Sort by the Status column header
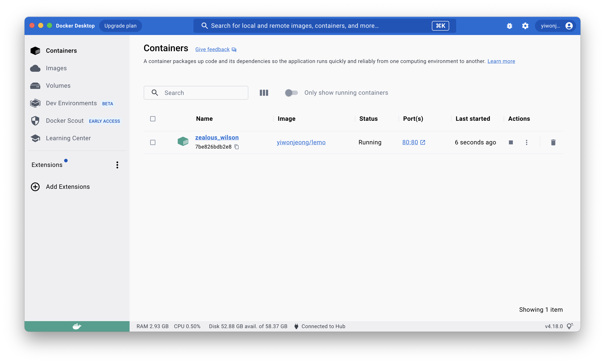605x364 pixels. coord(368,119)
